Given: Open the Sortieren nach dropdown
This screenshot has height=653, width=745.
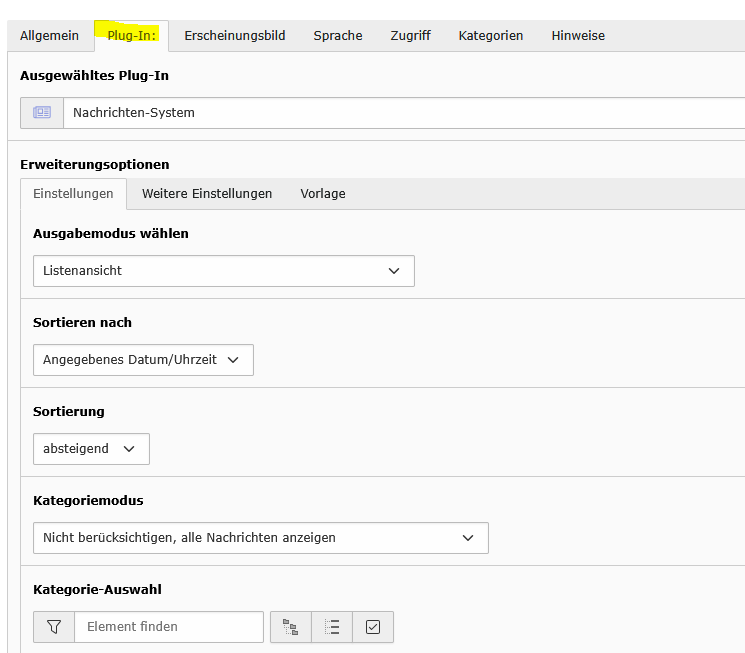Looking at the screenshot, I should 143,360.
